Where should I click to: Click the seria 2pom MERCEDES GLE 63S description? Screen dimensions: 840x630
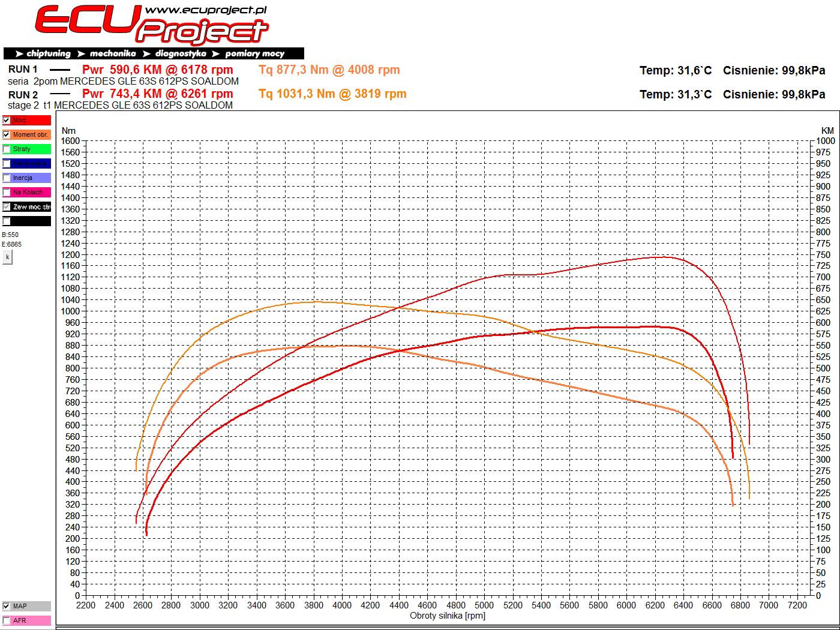pyautogui.click(x=123, y=81)
